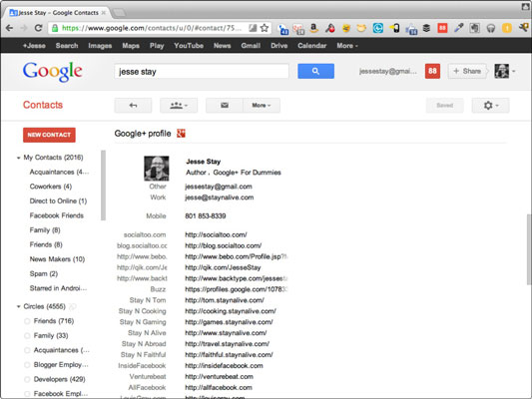
Task: Select the Jesse Stay - Google Contacts tab
Action: [x=58, y=13]
